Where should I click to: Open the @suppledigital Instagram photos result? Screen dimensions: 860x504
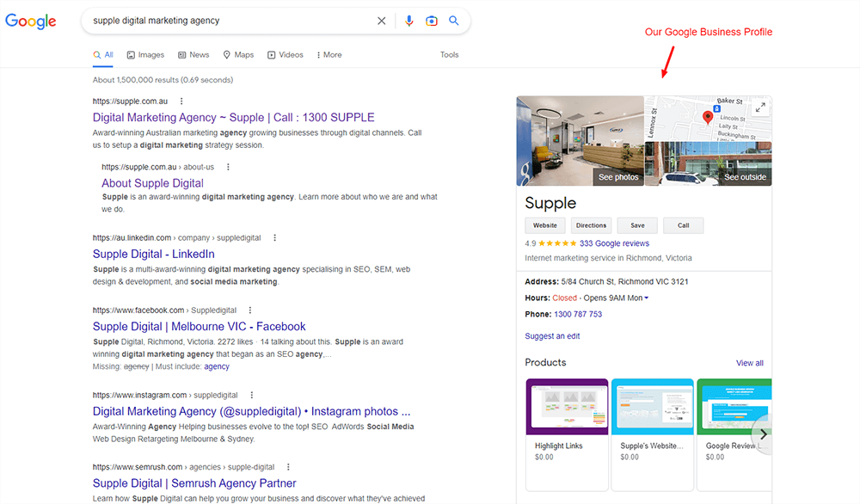pos(251,411)
